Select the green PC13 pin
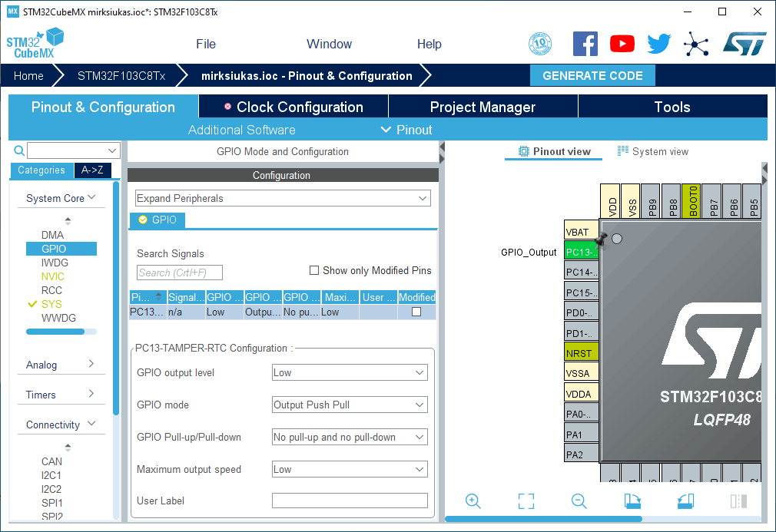The height and width of the screenshot is (532, 776). [x=582, y=252]
